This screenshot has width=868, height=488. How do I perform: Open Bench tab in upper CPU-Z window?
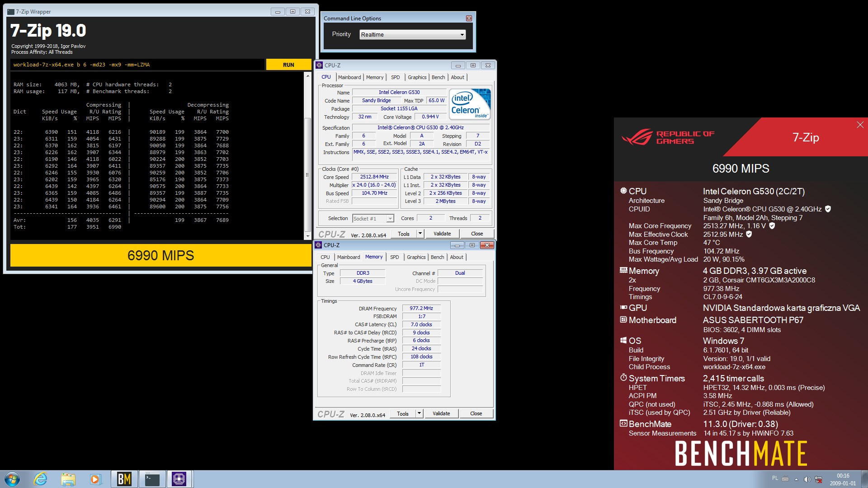(x=438, y=77)
